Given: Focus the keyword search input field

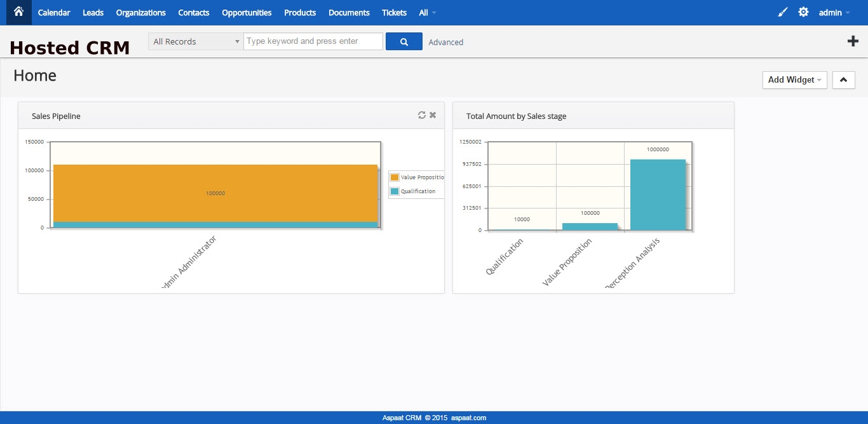Looking at the screenshot, I should click(313, 42).
